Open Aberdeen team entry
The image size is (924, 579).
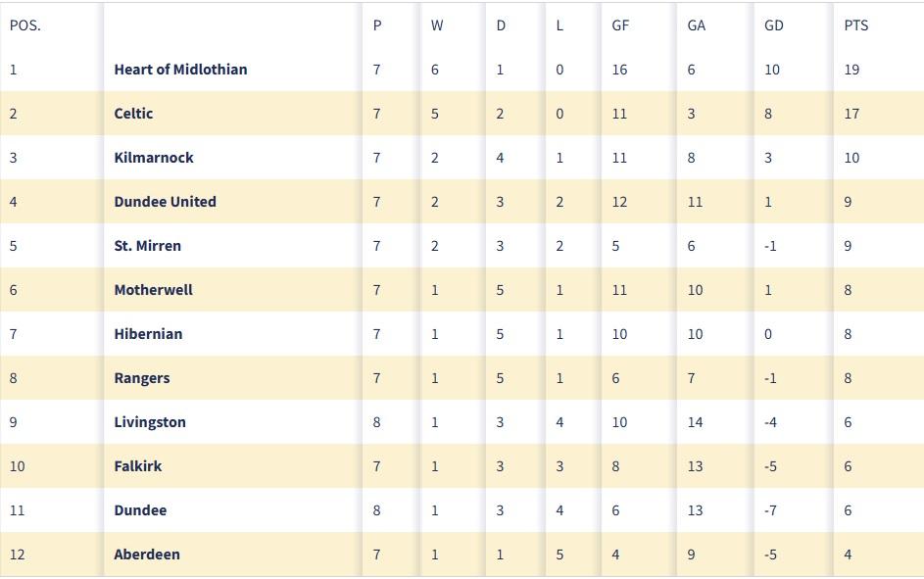click(x=147, y=555)
